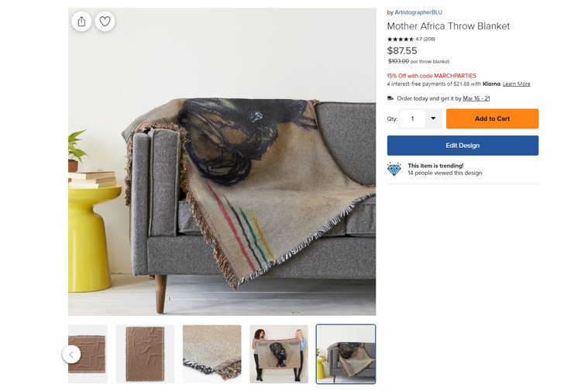Screen dimensions: 588x391
Task: Click the quantity field showing 1
Action: 412,118
